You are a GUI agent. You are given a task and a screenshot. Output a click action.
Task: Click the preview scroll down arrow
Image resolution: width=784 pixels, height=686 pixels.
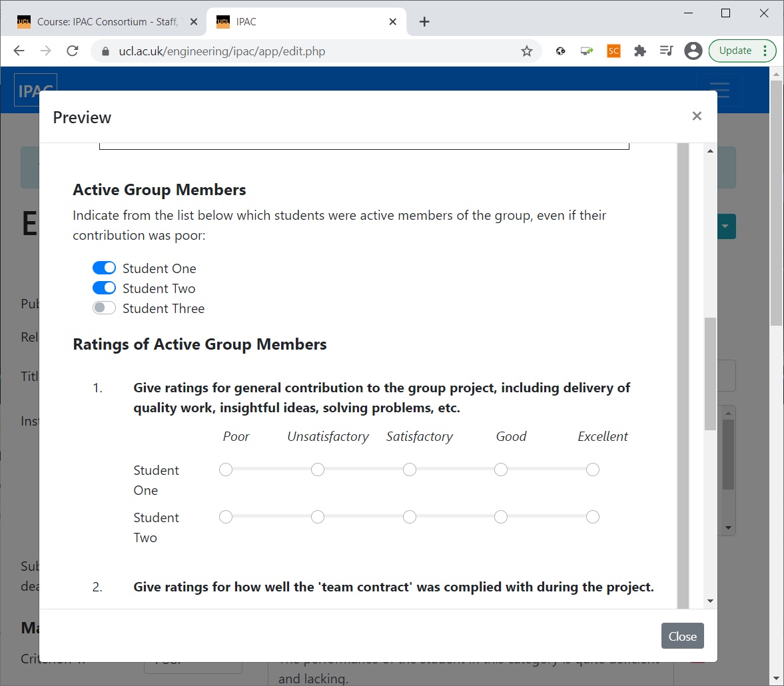point(710,601)
